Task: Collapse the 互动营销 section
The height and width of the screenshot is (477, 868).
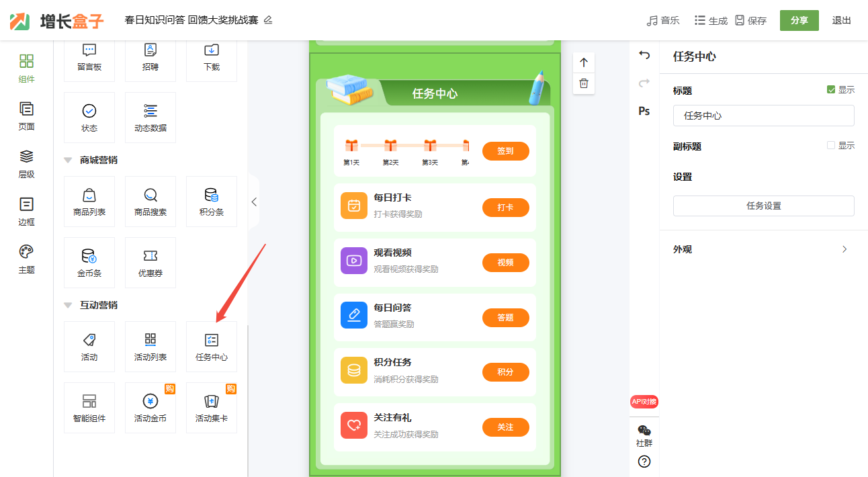Action: 68,305
